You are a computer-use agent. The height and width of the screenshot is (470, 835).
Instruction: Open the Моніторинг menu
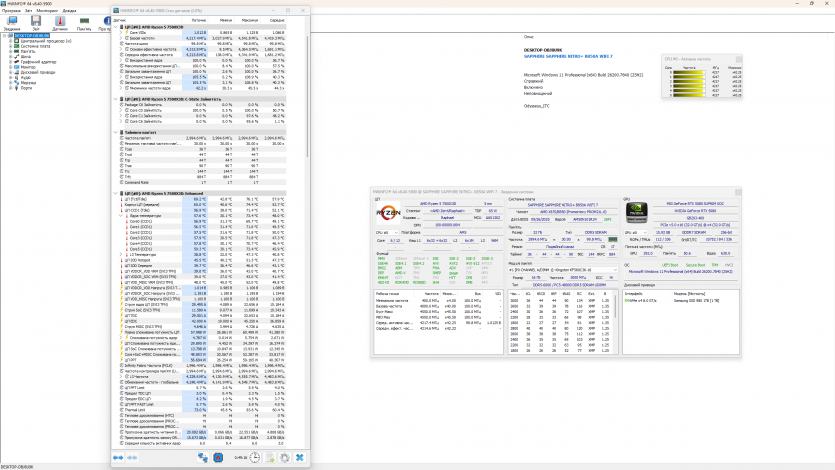[47, 10]
